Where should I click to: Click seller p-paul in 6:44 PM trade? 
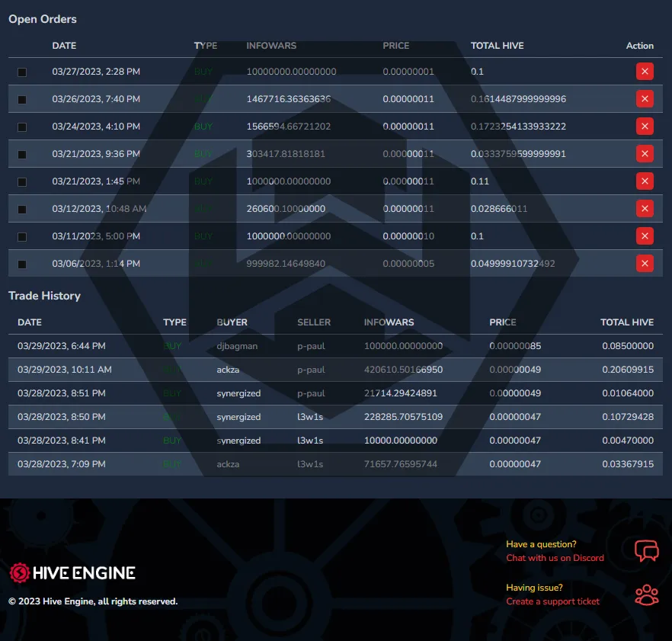(311, 346)
